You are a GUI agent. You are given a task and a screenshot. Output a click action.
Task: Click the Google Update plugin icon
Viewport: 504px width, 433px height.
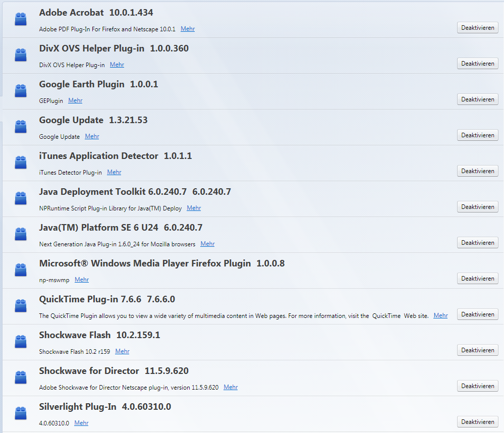(21, 126)
